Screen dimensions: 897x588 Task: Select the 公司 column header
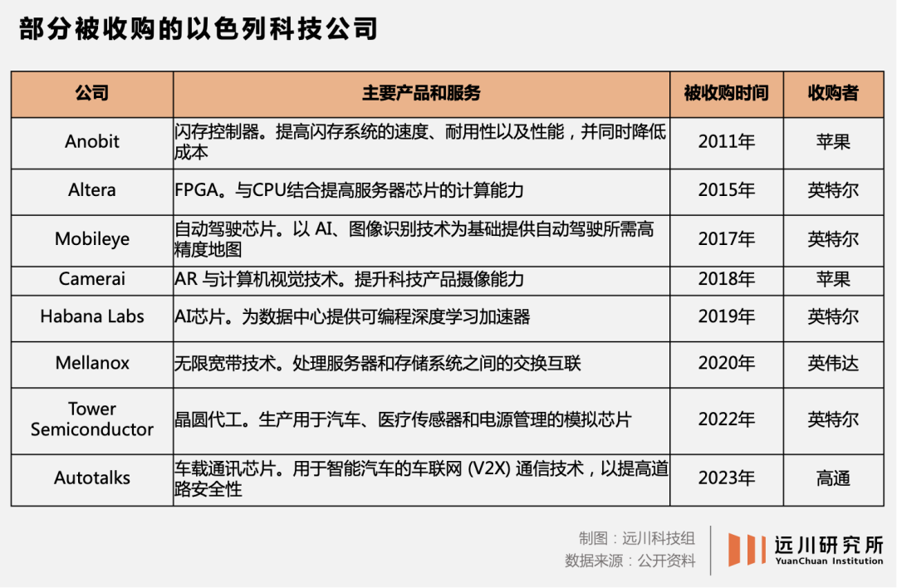(92, 93)
